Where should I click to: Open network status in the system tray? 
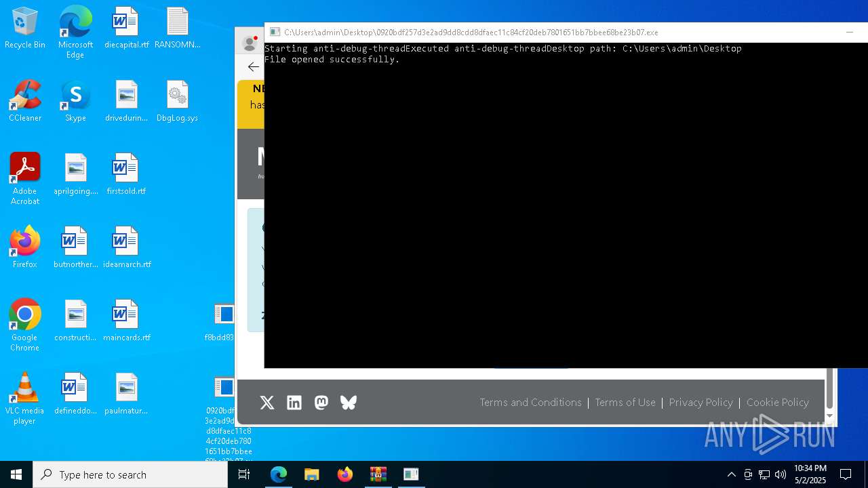pyautogui.click(x=764, y=474)
